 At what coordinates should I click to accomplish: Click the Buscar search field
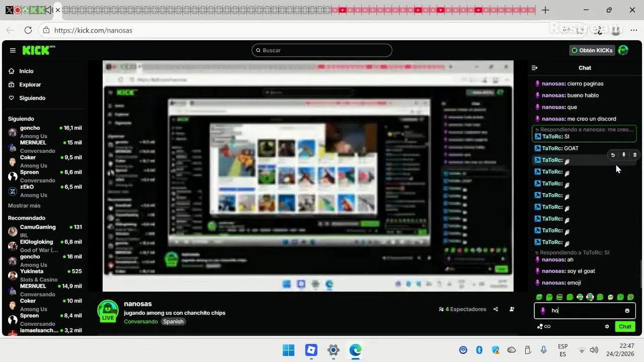coord(321,50)
